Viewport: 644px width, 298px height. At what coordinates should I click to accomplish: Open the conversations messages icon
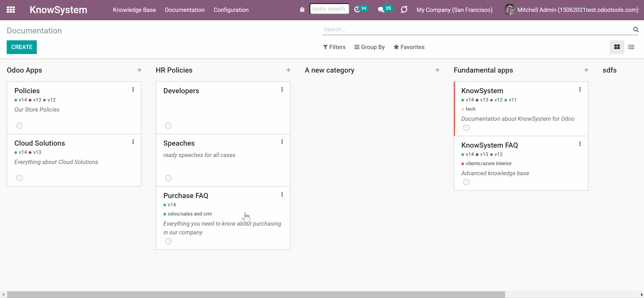coord(386,9)
